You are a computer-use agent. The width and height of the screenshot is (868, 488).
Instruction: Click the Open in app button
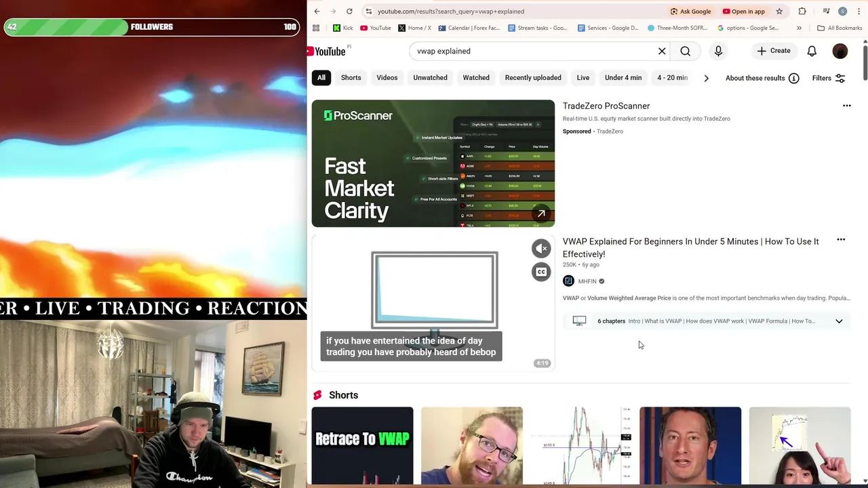(744, 12)
